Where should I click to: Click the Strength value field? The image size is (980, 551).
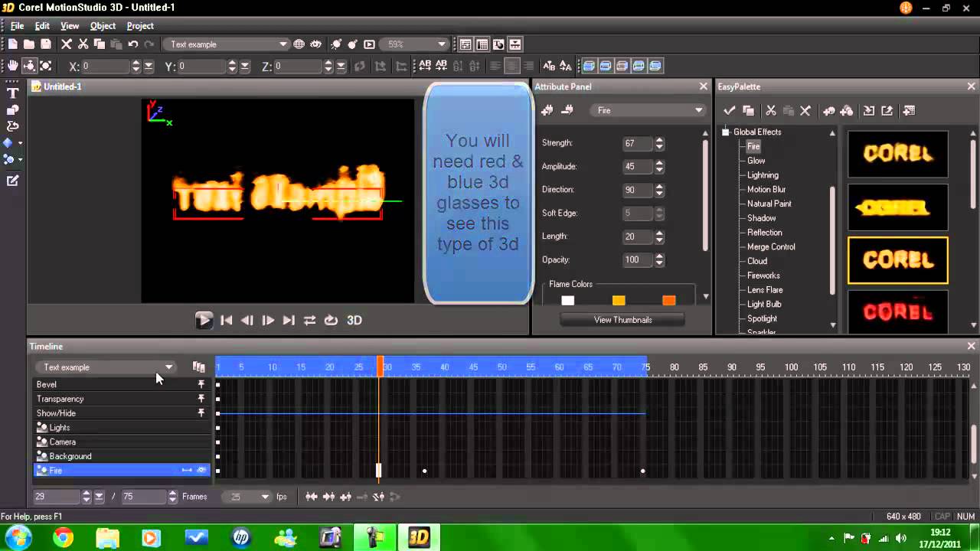tap(637, 143)
